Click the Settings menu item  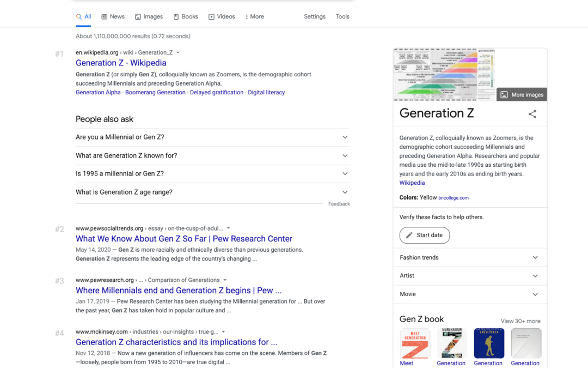pyautogui.click(x=315, y=16)
